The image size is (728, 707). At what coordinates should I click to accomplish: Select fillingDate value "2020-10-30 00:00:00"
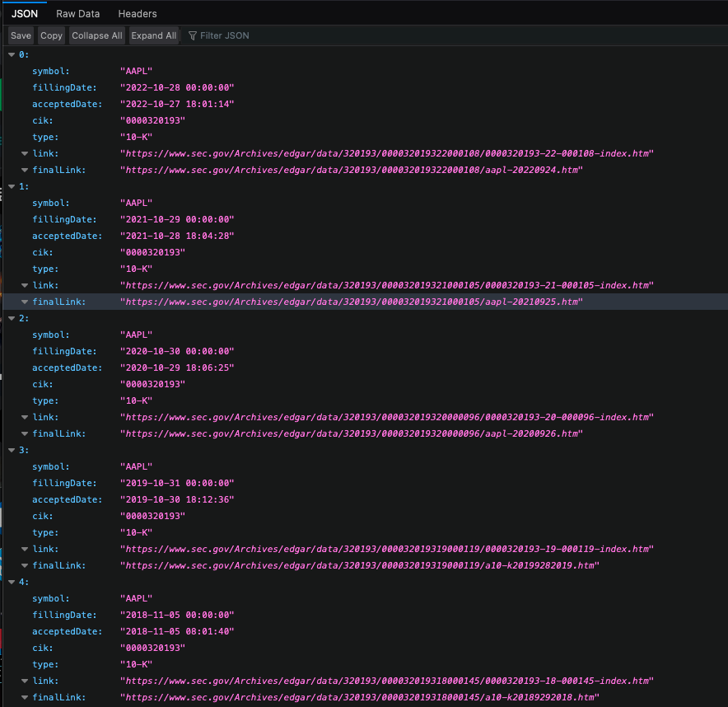click(x=177, y=352)
